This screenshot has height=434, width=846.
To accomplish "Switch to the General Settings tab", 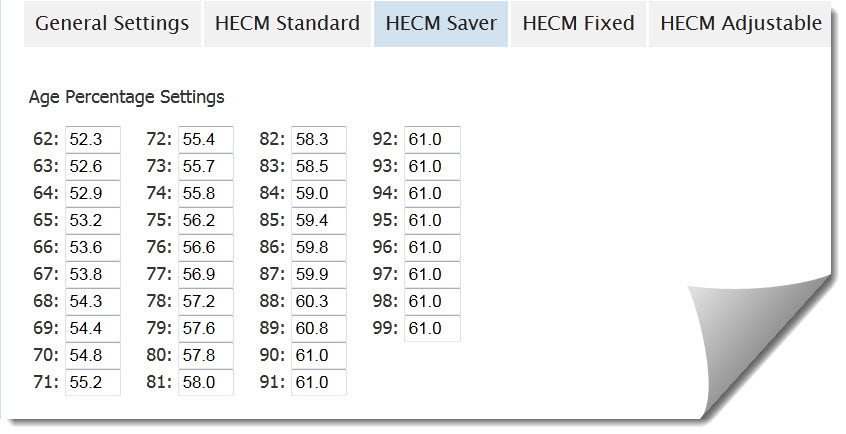I will [x=112, y=24].
